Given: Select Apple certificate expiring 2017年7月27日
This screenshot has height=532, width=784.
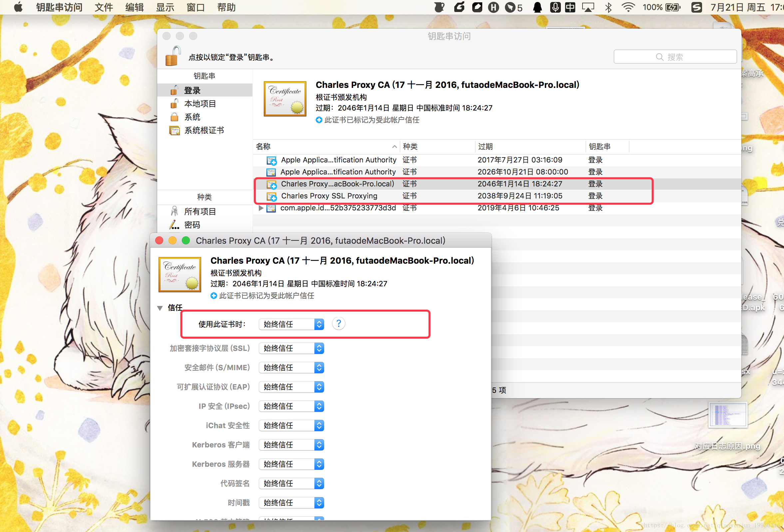Looking at the screenshot, I should tap(497, 160).
